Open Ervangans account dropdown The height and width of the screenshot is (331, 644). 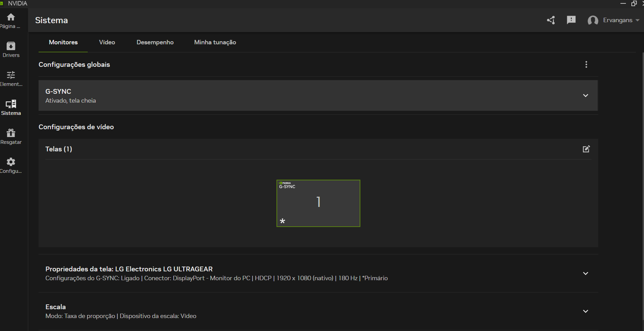click(621, 20)
